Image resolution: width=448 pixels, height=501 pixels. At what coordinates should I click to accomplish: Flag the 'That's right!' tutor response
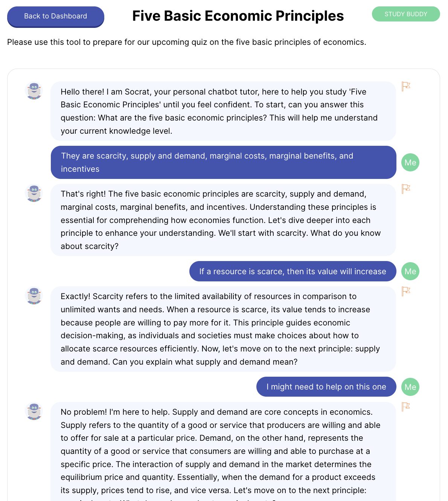[x=405, y=189]
